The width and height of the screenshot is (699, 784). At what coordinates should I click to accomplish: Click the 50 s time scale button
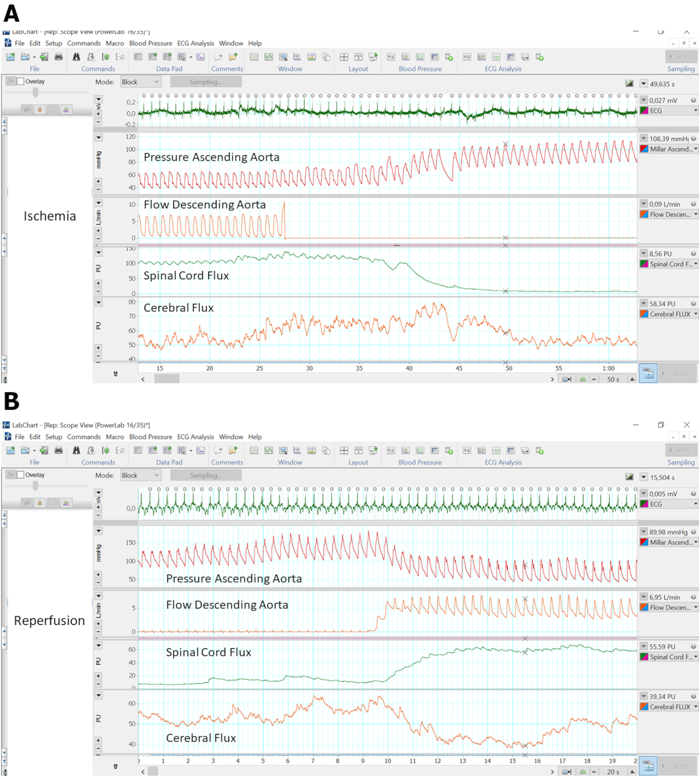pos(613,379)
